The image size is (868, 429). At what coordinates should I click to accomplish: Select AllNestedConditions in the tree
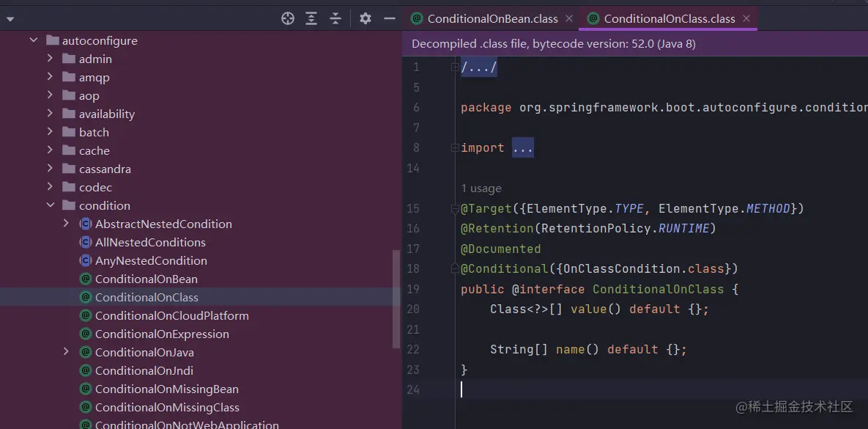151,242
